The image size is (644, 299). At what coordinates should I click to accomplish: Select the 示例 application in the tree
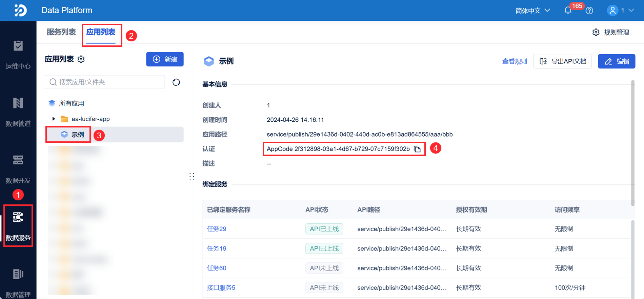pyautogui.click(x=115, y=135)
